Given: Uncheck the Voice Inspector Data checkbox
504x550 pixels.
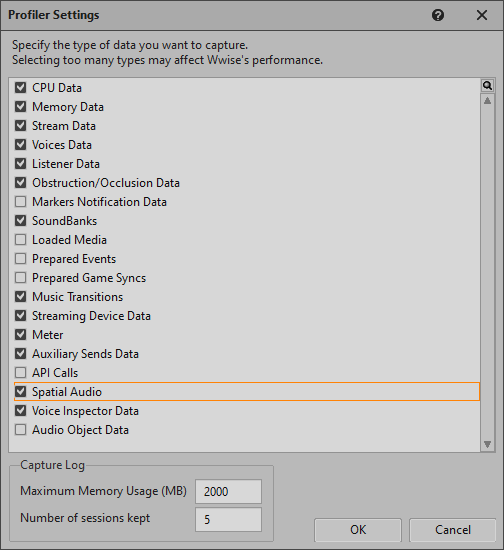Looking at the screenshot, I should [20, 410].
